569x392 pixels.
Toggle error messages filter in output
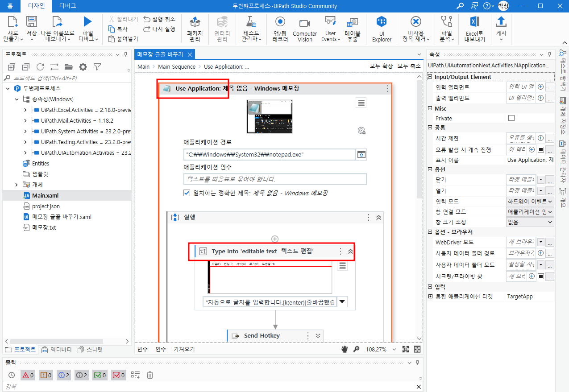(x=28, y=375)
